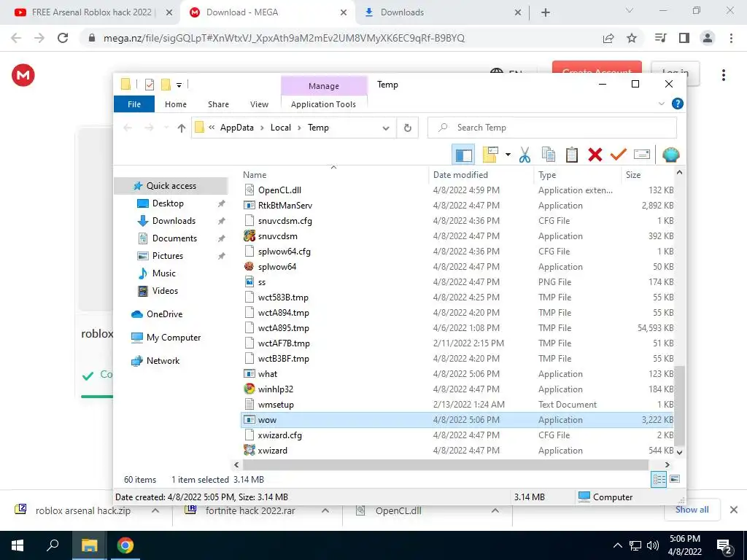Select the snuvcdsm application icon
This screenshot has width=747, height=560.
point(249,236)
